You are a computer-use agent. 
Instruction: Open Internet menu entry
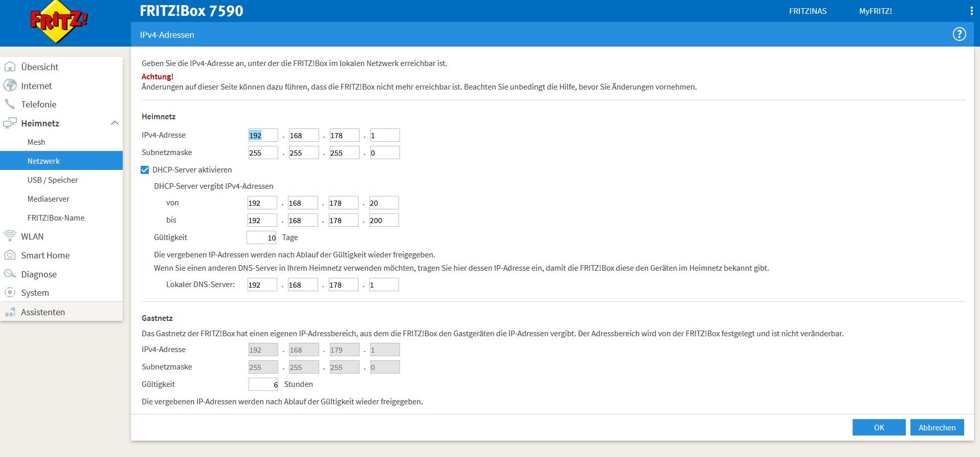[x=36, y=85]
